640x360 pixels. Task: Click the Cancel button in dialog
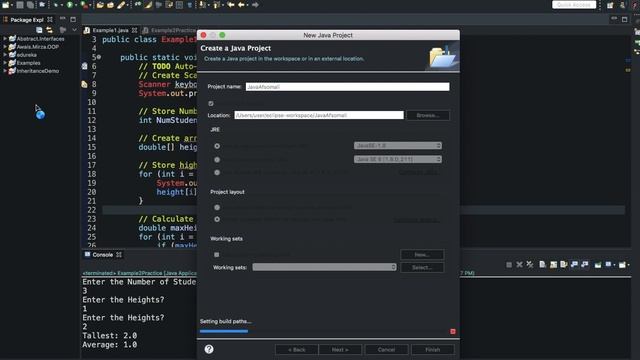point(386,350)
